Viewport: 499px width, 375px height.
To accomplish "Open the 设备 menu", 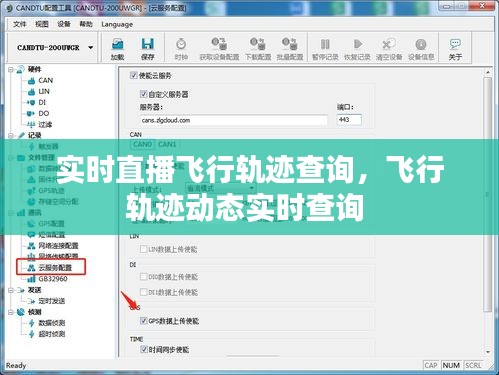I will 64,24.
